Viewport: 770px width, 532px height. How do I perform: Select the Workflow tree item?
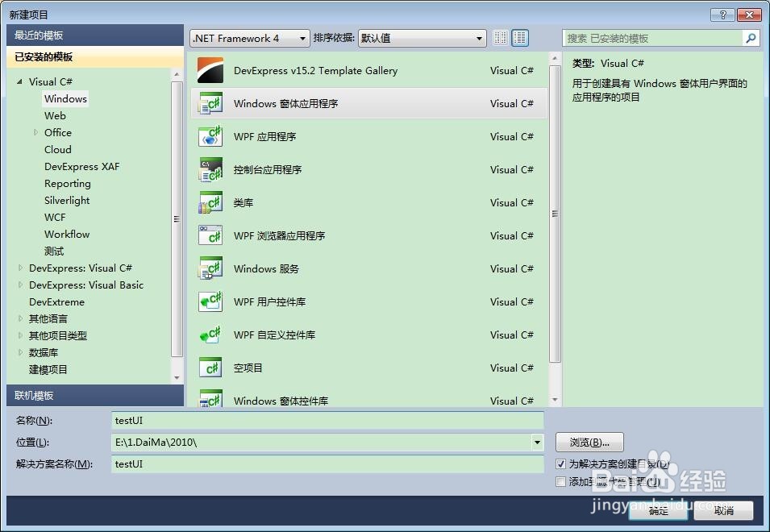67,234
